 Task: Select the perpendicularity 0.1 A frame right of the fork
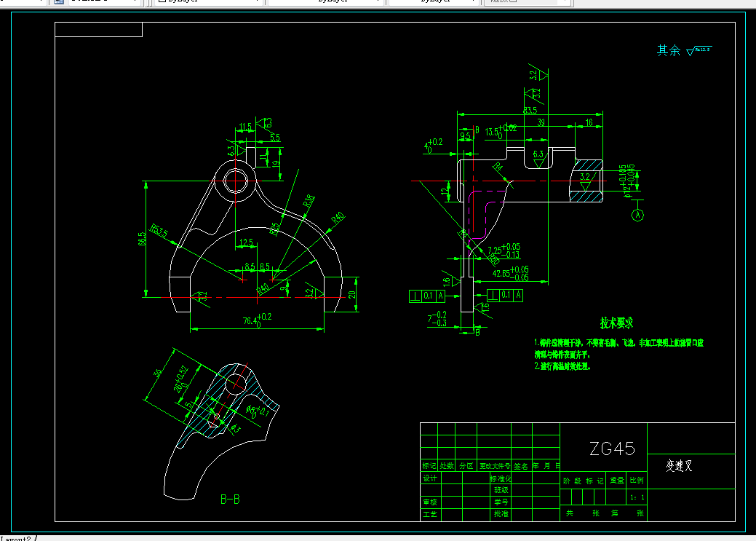505,295
